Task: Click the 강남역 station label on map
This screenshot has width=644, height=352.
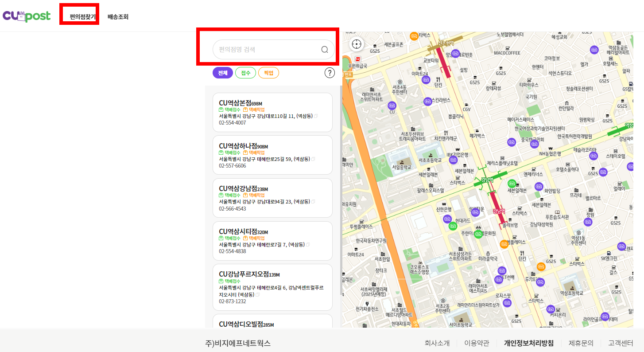Action: [487, 180]
